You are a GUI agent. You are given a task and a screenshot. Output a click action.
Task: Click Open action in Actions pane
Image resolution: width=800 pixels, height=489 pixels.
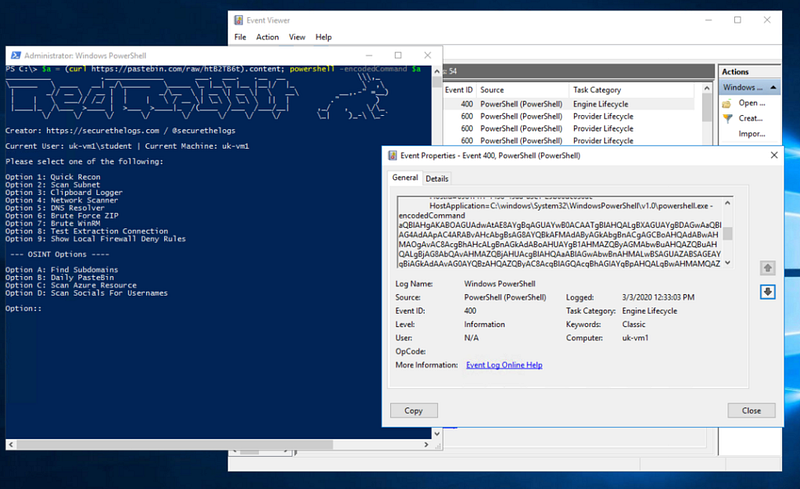pyautogui.click(x=752, y=103)
